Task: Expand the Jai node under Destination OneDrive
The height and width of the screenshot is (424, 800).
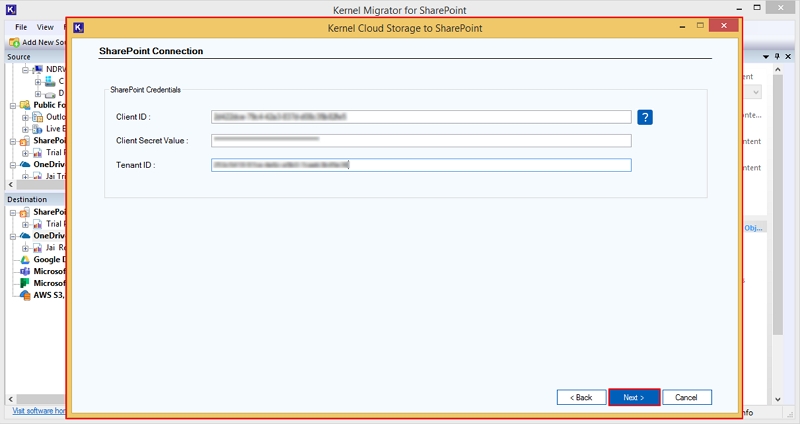Action: pyautogui.click(x=25, y=248)
